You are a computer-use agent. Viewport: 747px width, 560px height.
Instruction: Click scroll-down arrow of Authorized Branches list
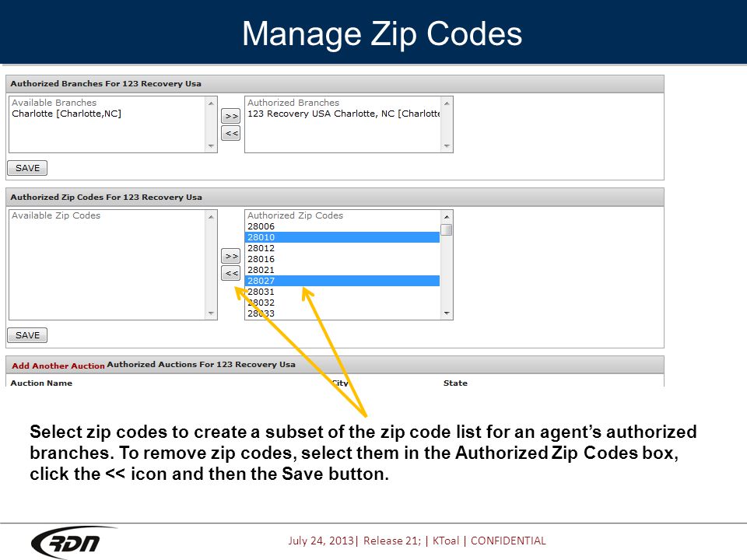[x=447, y=146]
